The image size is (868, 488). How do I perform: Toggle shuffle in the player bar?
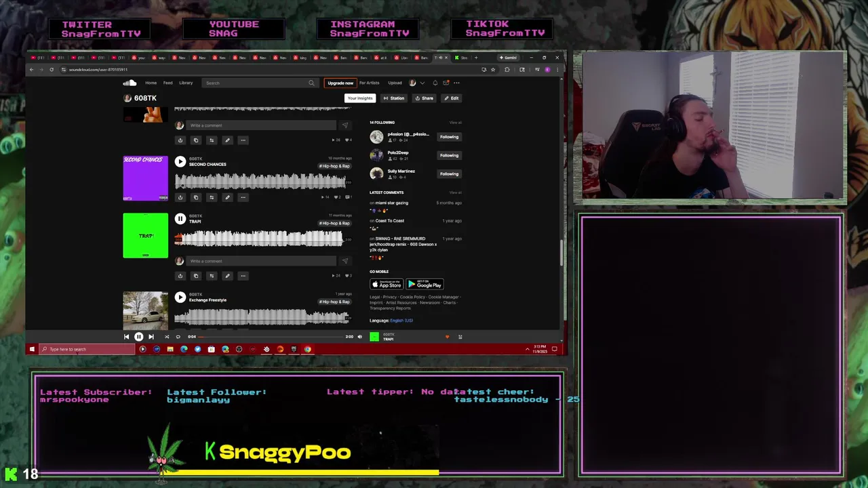click(167, 337)
